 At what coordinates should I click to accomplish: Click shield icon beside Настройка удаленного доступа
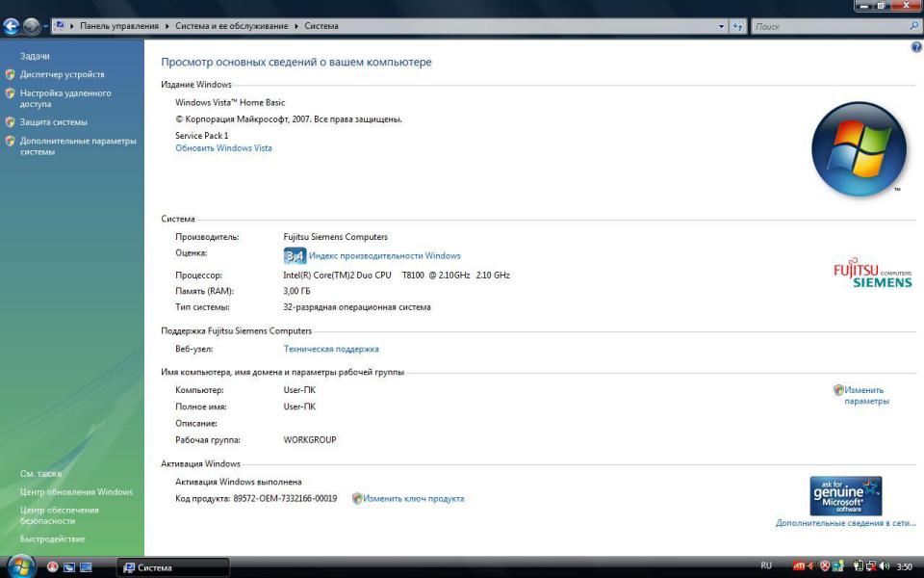[x=10, y=93]
